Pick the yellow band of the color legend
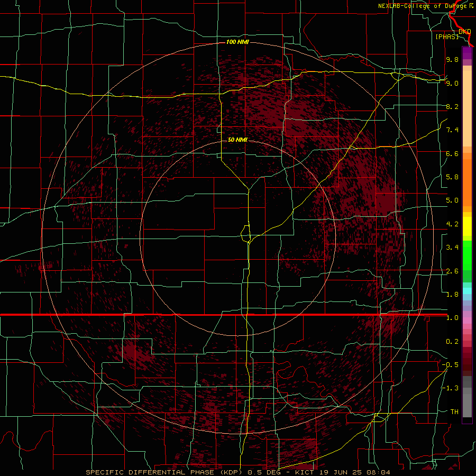 467,226
